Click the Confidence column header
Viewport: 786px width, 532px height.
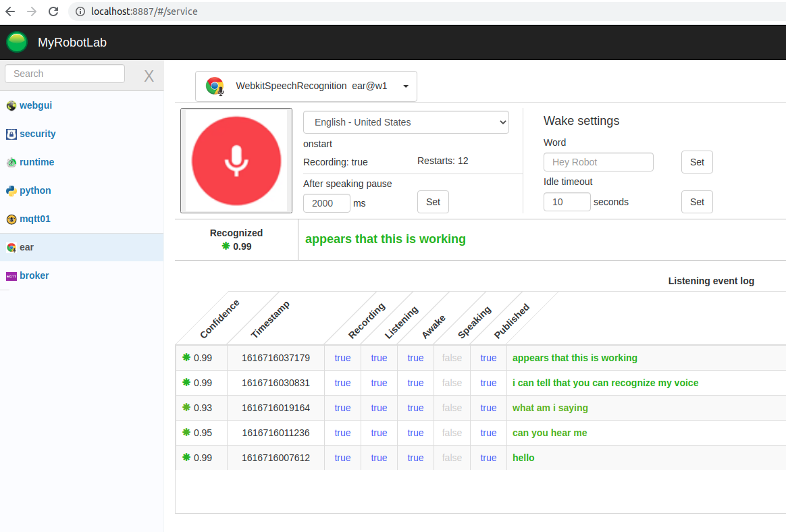219,319
